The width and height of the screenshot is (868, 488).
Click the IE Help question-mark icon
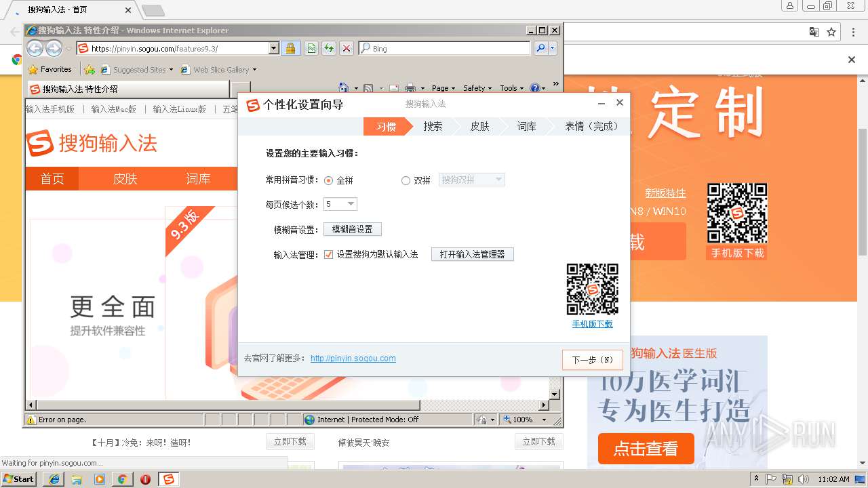coord(534,88)
